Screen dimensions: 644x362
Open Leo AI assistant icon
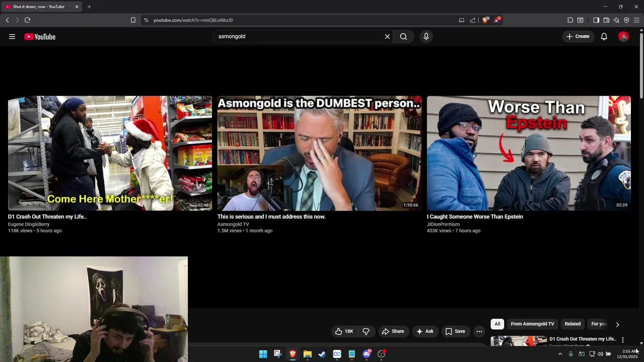click(x=616, y=20)
